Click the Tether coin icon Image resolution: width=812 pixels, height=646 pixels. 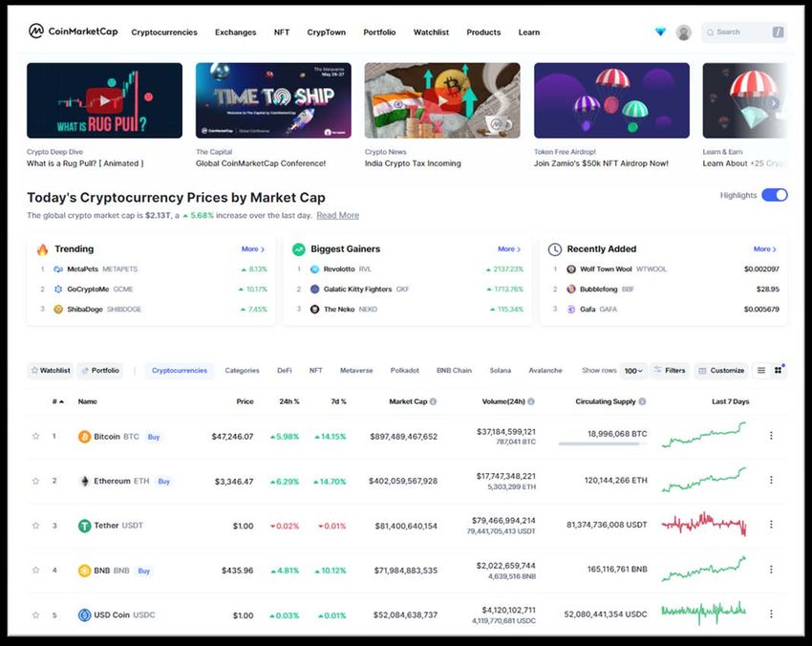pos(84,526)
